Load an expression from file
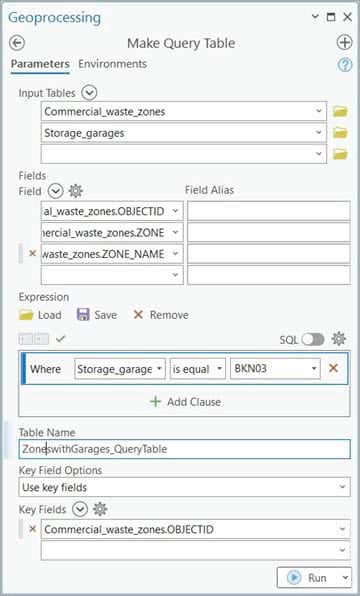Viewport: 360px width, 596px height. [x=40, y=315]
